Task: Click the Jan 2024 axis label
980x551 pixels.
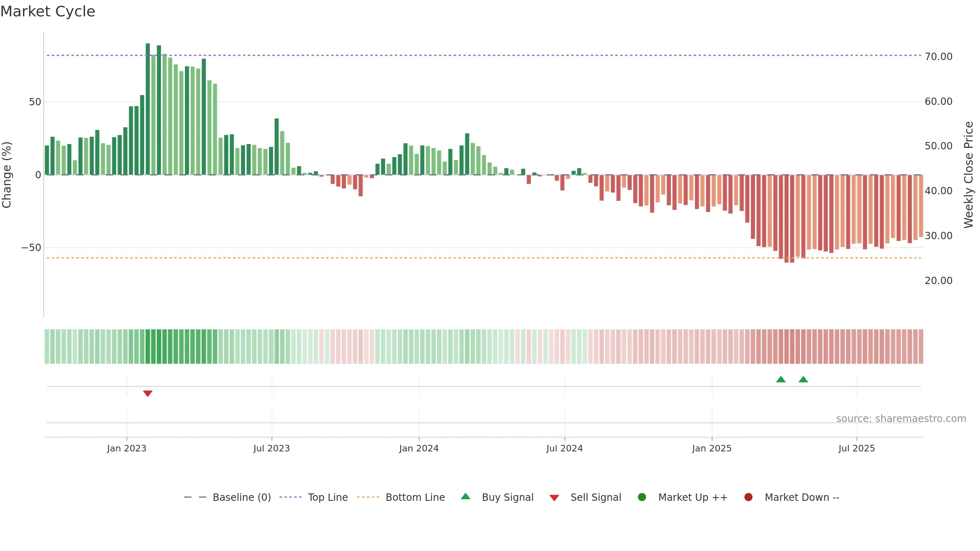Action: point(419,448)
